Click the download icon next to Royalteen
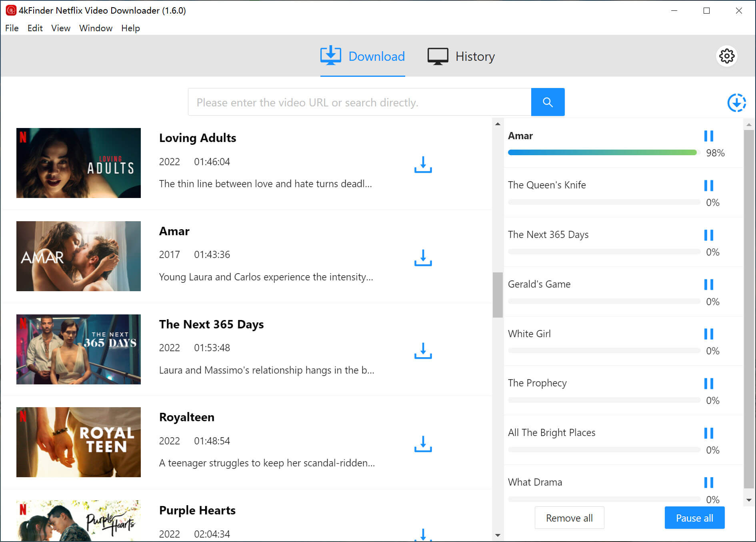Image resolution: width=756 pixels, height=542 pixels. tap(423, 444)
